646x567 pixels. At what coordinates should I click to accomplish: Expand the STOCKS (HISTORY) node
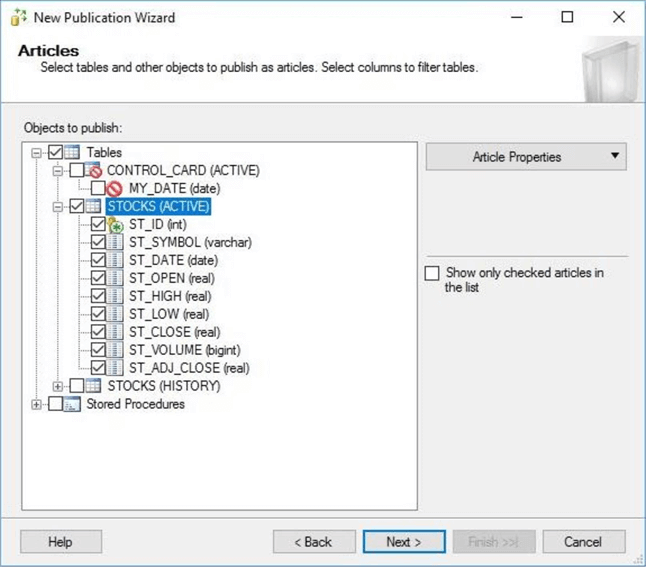coord(59,386)
